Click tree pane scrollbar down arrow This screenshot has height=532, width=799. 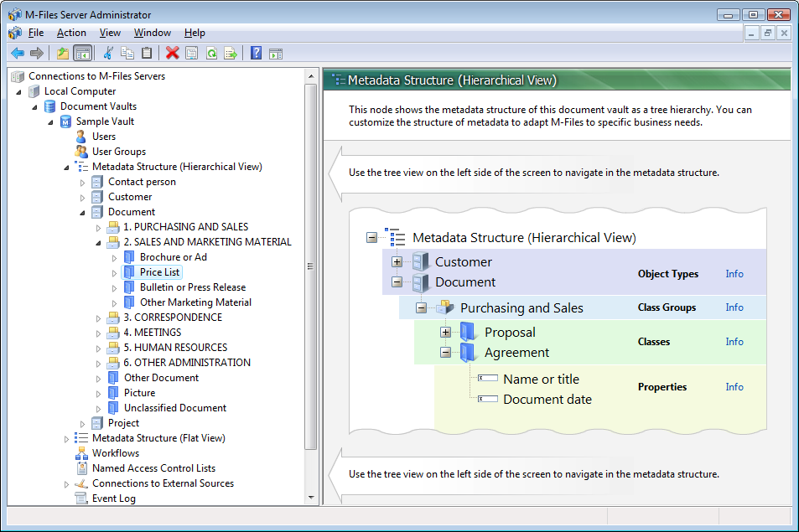click(311, 498)
